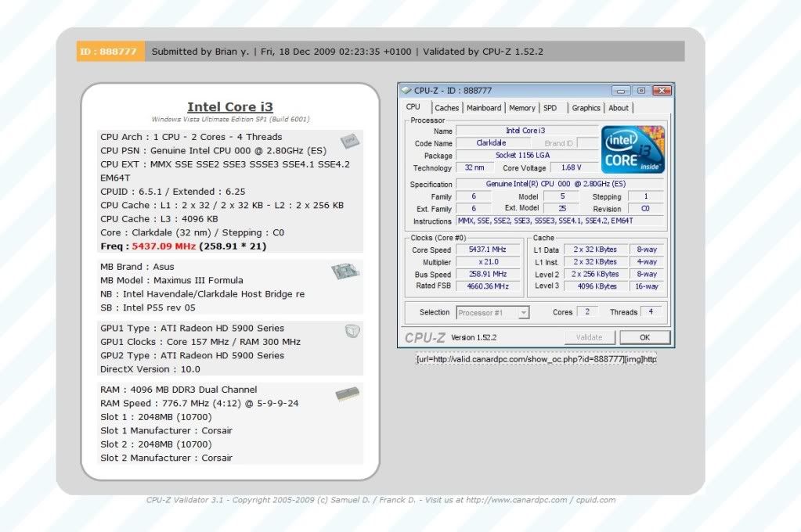
Task: Open the About tab
Action: (618, 108)
